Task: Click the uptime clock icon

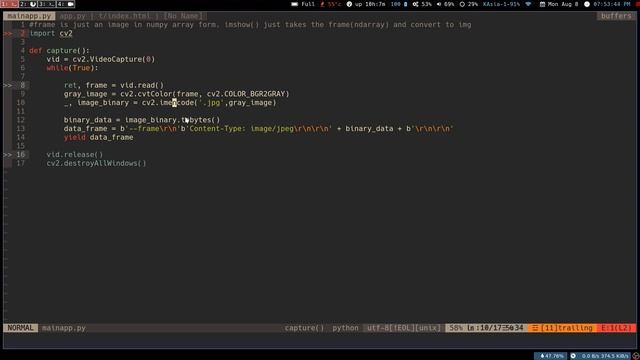Action: tap(349, 4)
